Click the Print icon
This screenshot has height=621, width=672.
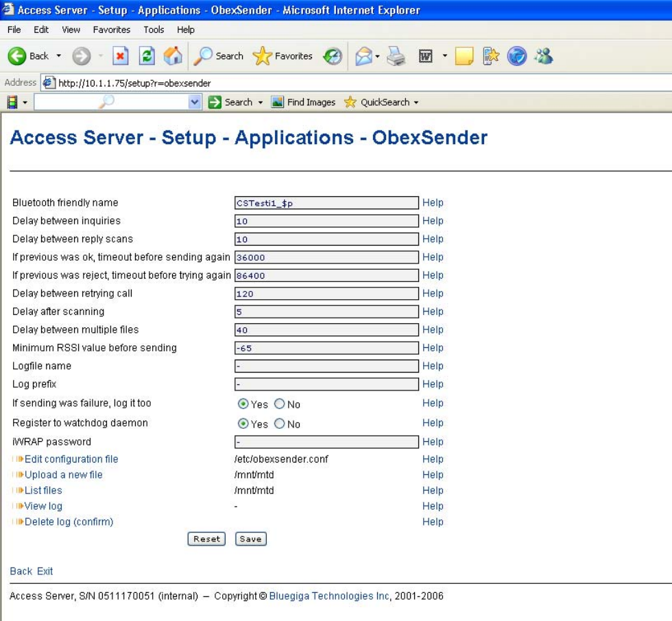pyautogui.click(x=396, y=56)
